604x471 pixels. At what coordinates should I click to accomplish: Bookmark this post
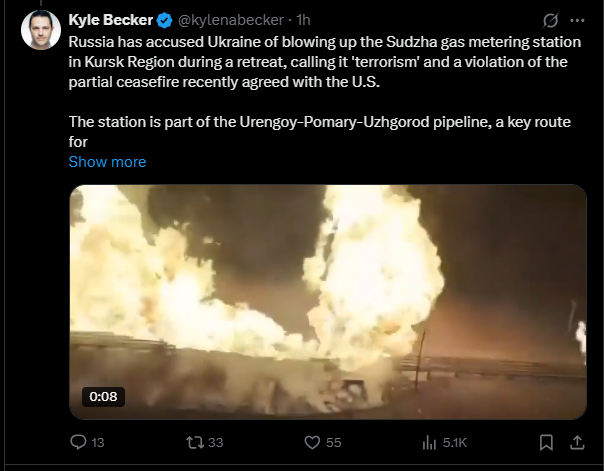coord(546,442)
